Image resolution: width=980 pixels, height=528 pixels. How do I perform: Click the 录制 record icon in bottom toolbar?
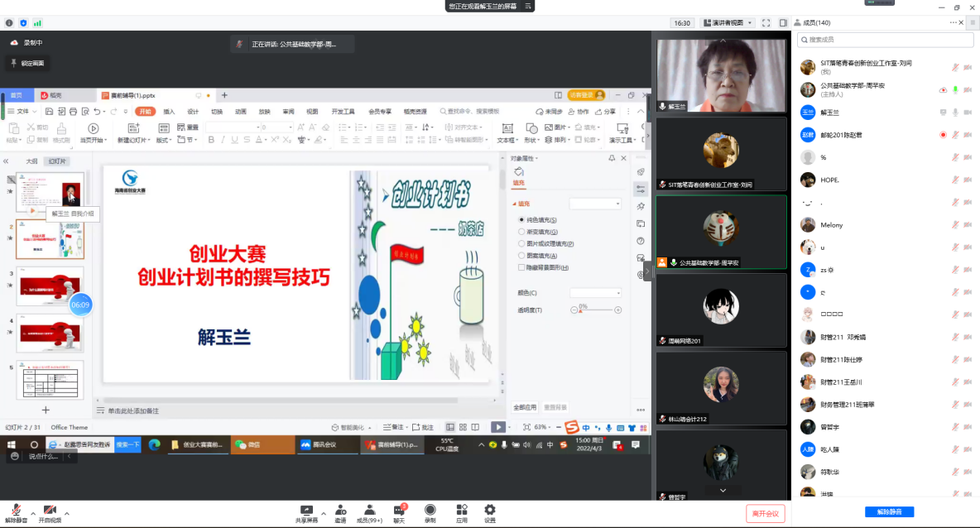pos(430,512)
